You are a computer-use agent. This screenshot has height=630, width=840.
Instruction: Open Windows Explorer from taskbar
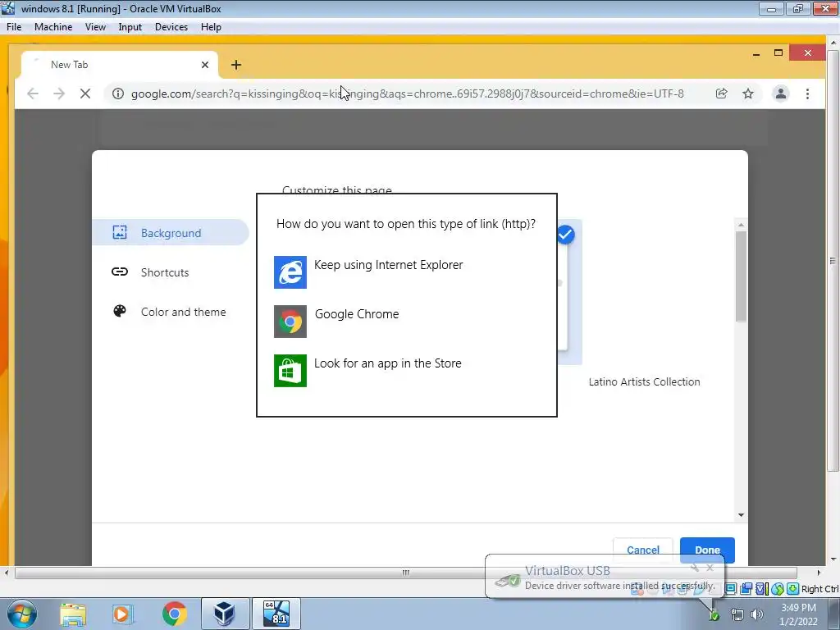pos(73,614)
